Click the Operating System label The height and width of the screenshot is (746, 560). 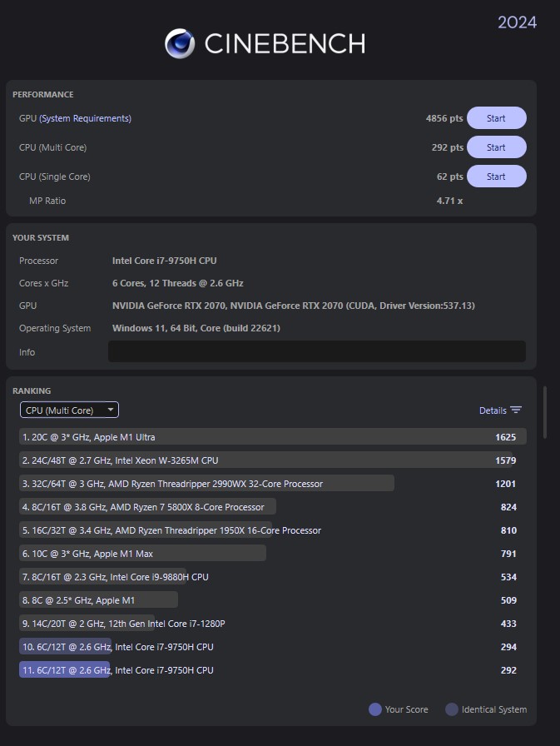coord(55,328)
